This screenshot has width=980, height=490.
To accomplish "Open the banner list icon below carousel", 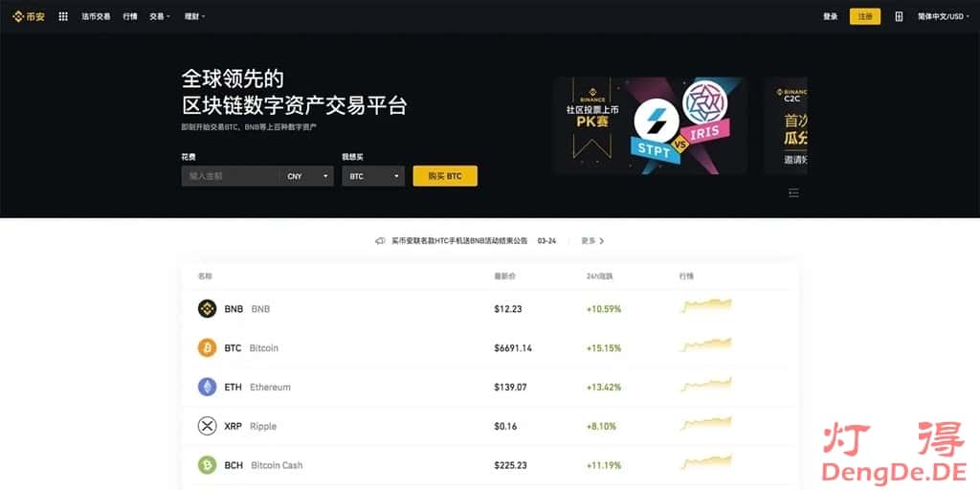I will coord(793,192).
